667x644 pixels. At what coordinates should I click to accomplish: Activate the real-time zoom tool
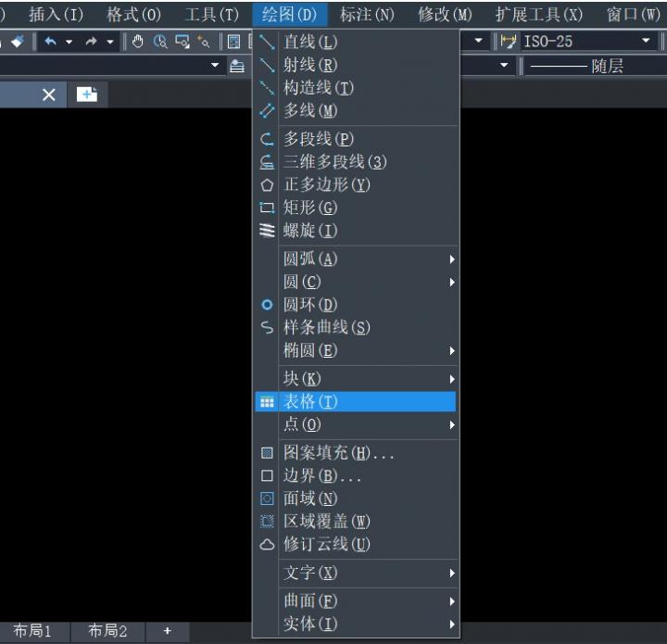[x=159, y=42]
